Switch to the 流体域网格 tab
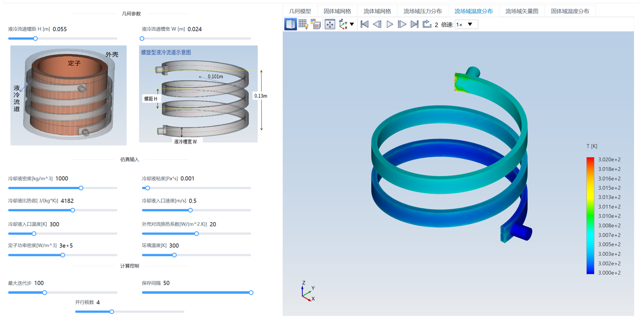Screen dimensions: 644x318 pyautogui.click(x=377, y=11)
